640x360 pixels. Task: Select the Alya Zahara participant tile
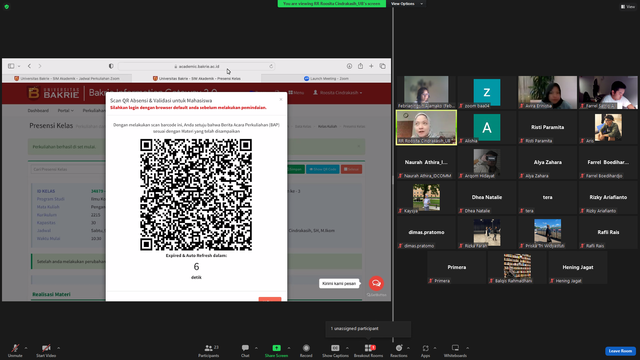[547, 162]
